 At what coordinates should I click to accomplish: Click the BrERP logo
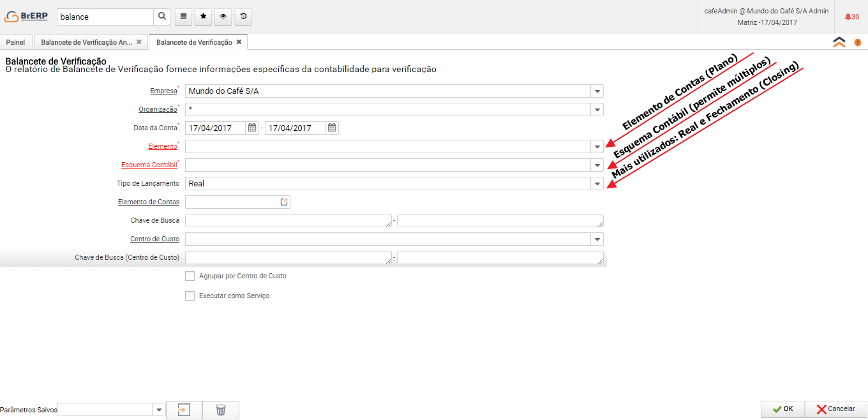(x=27, y=17)
